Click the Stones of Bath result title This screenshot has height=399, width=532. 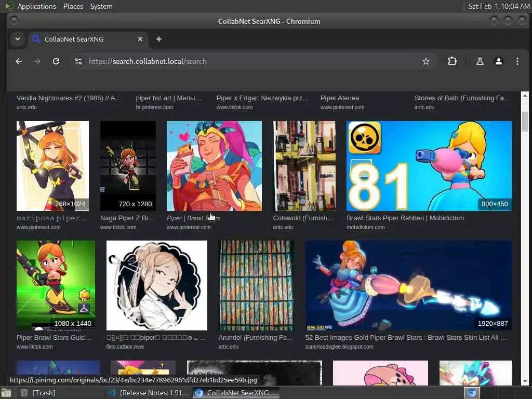[462, 98]
